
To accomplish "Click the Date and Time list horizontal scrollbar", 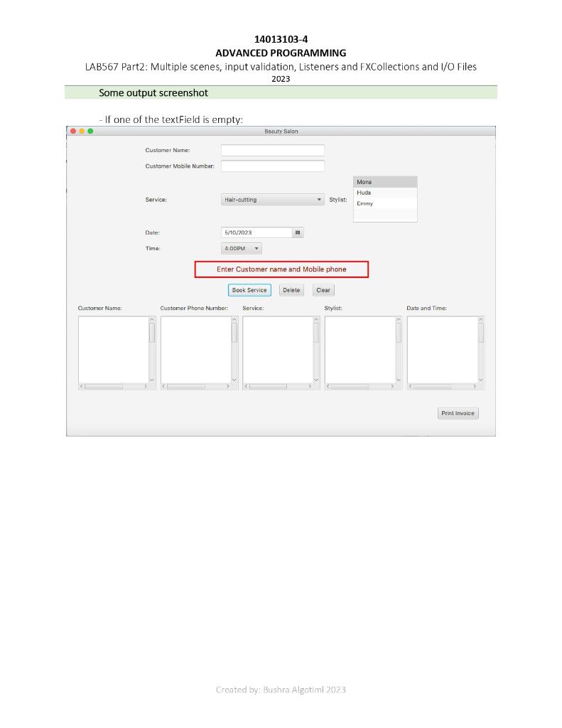I will [x=442, y=386].
